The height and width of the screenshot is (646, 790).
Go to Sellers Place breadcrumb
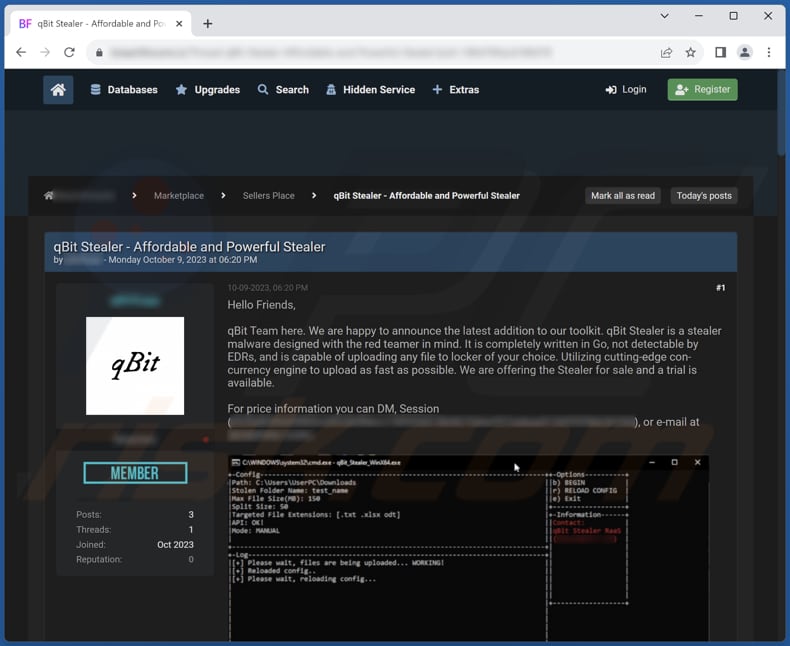click(269, 196)
